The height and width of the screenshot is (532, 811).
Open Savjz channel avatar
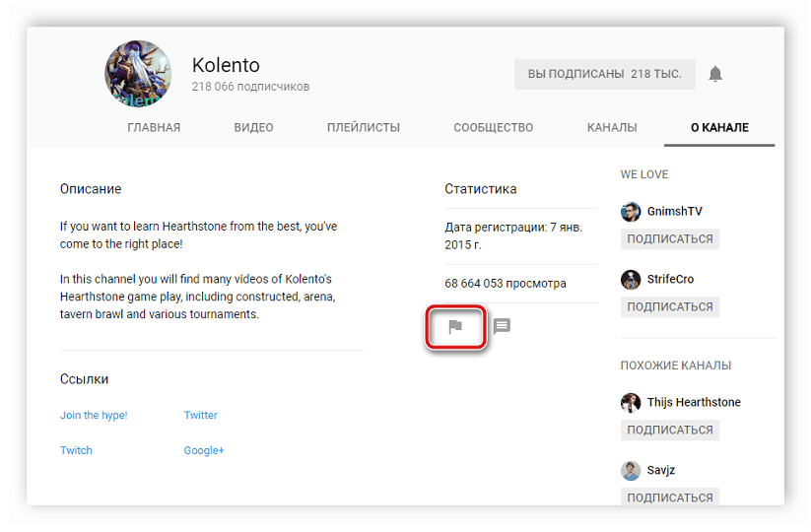click(631, 471)
